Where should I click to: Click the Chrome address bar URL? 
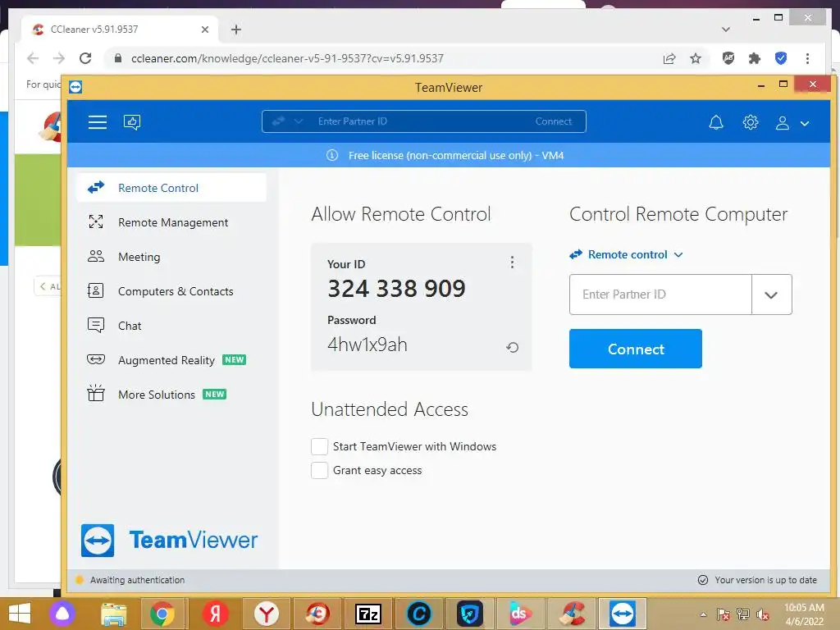287,58
